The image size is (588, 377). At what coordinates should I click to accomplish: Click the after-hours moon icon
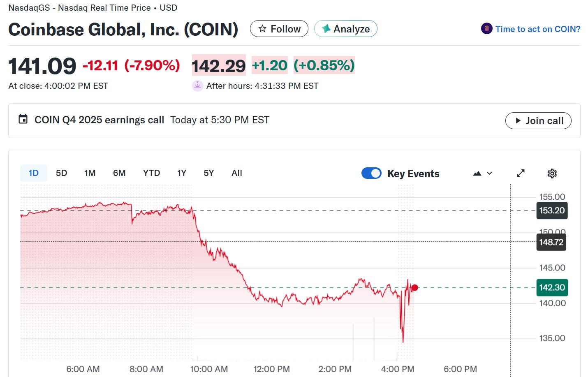click(198, 86)
